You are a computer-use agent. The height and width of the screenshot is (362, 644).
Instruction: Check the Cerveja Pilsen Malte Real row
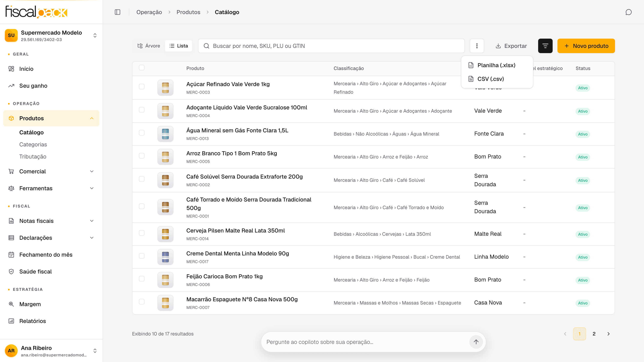(x=142, y=233)
